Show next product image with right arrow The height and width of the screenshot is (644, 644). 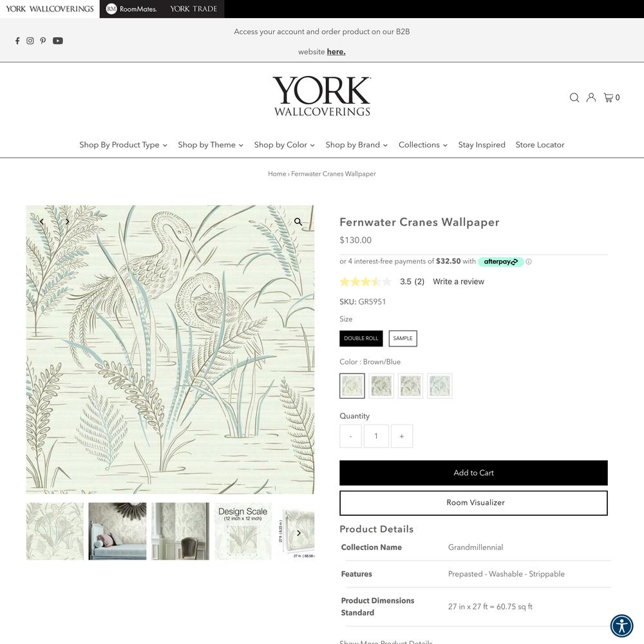tap(68, 222)
